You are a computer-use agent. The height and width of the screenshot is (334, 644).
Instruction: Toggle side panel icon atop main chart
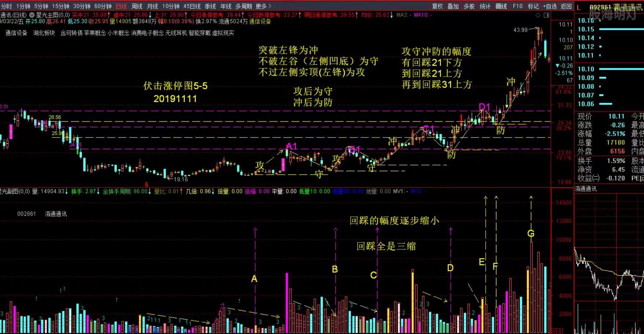[546, 15]
